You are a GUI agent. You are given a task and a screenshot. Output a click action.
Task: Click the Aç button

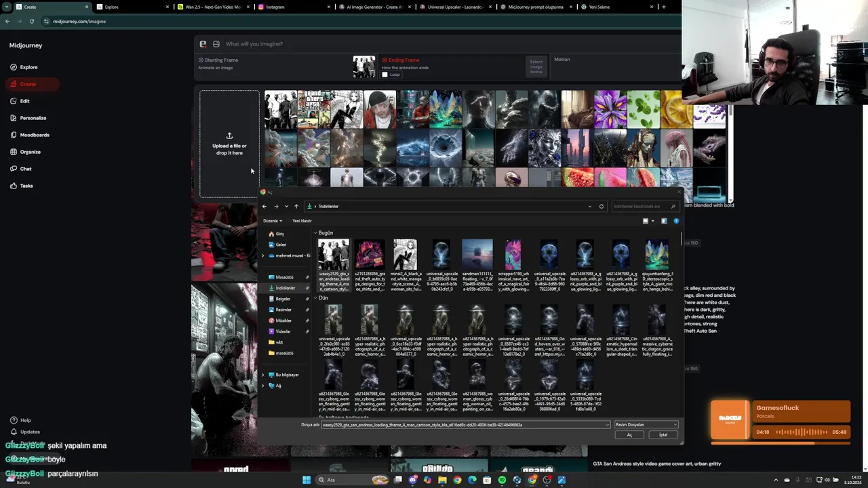coord(629,435)
